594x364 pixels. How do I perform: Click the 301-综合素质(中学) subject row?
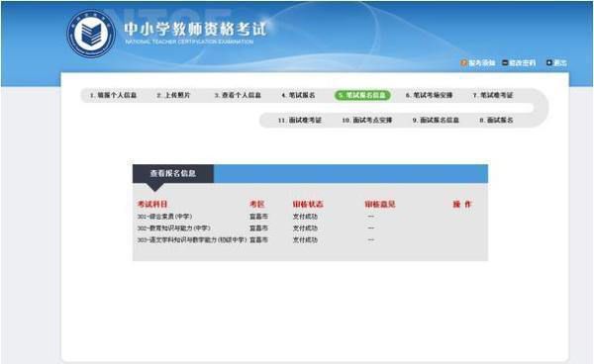point(310,217)
